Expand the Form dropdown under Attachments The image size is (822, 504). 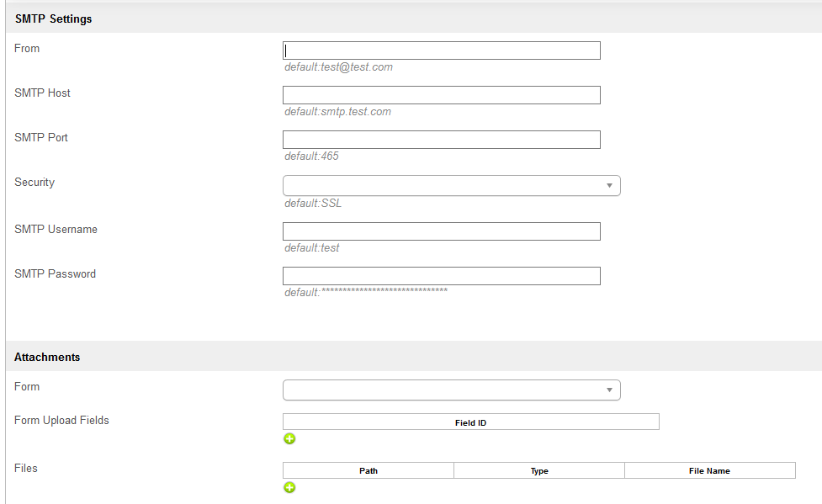tap(451, 390)
